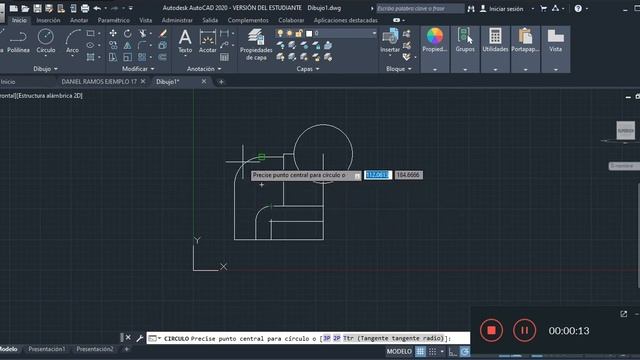Select the Scale tool in Modificar
Viewport: 640px width, 360px height.
tap(128, 57)
